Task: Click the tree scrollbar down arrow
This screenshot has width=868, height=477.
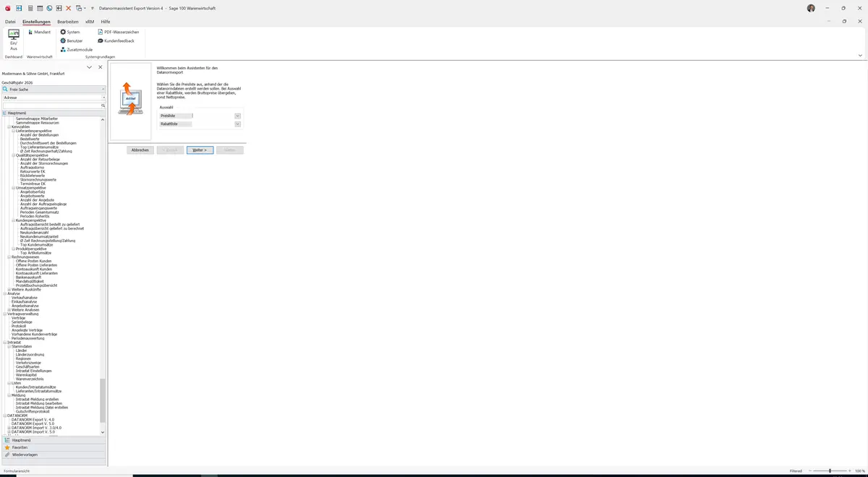Action: (103, 432)
